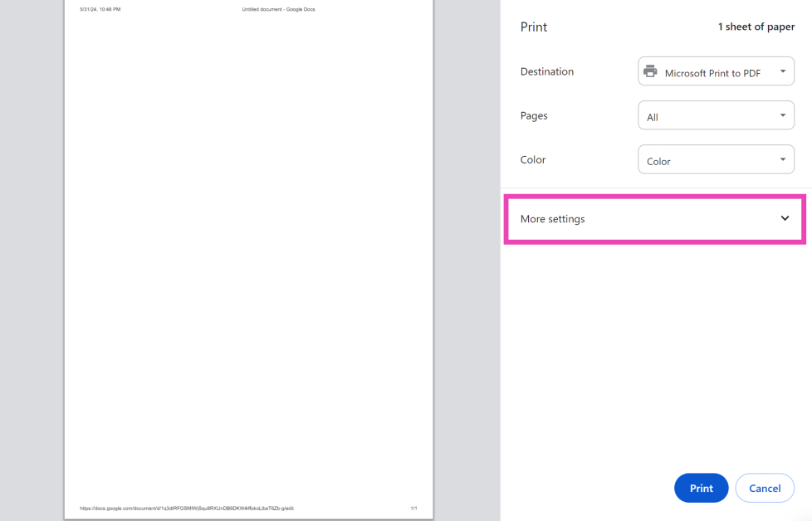Click the Pages label

533,115
